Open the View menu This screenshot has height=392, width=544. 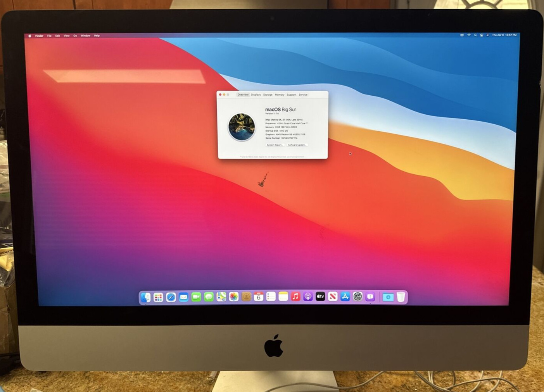pyautogui.click(x=67, y=36)
